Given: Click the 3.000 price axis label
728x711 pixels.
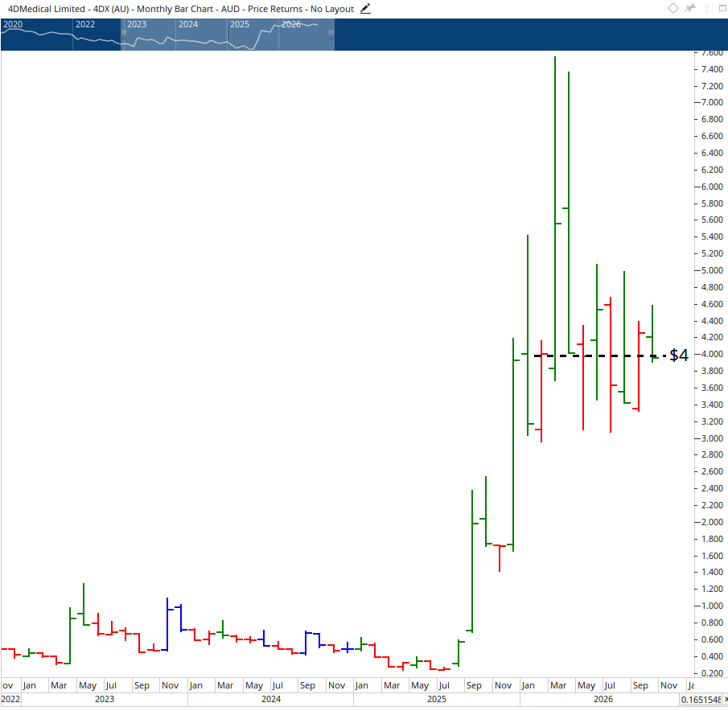Looking at the screenshot, I should coord(712,438).
